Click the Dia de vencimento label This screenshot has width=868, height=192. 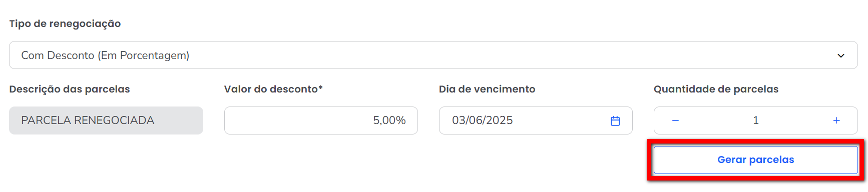[487, 89]
